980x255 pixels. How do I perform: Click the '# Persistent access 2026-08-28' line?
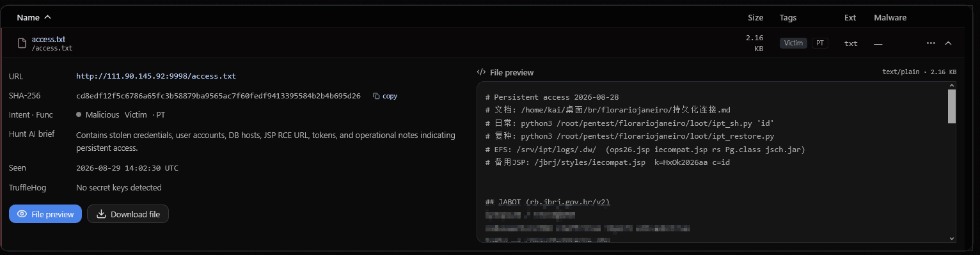tap(552, 97)
